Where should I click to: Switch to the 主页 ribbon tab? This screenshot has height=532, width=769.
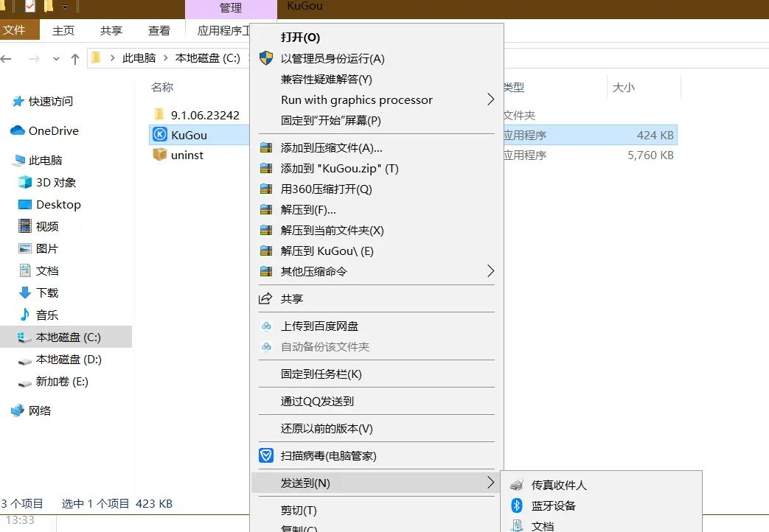pos(63,30)
